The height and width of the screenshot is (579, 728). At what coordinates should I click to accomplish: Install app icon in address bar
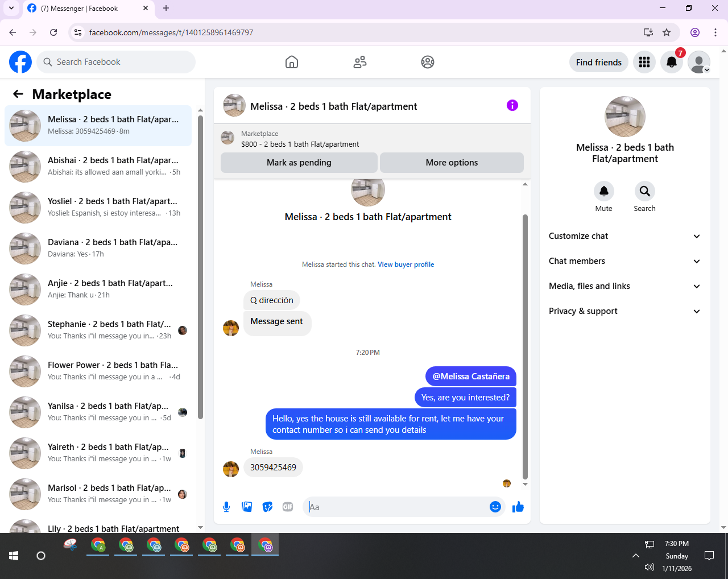pyautogui.click(x=648, y=32)
